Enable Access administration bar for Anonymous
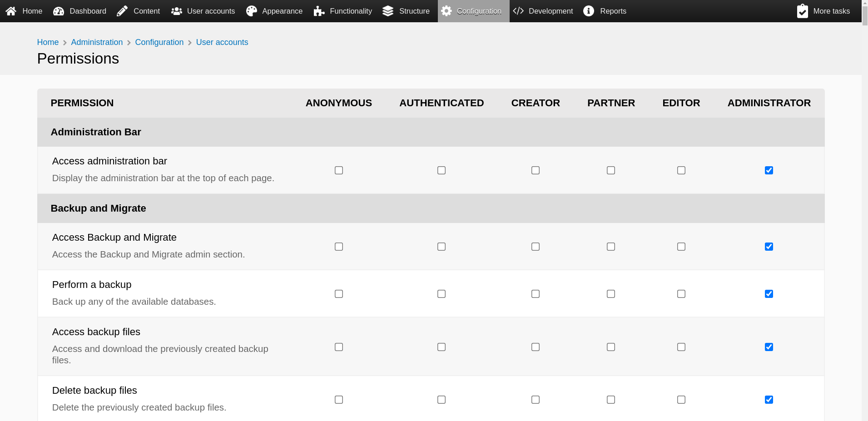868x421 pixels. coord(339,170)
